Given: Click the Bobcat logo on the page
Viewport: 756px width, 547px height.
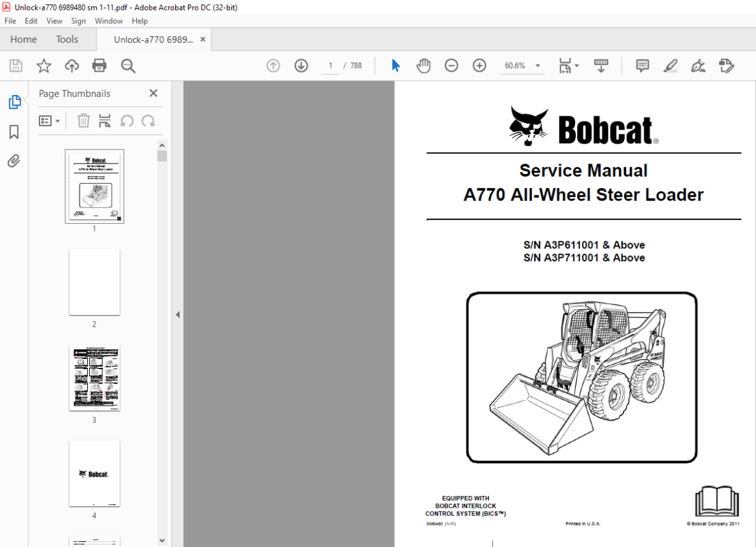Looking at the screenshot, I should point(583,126).
